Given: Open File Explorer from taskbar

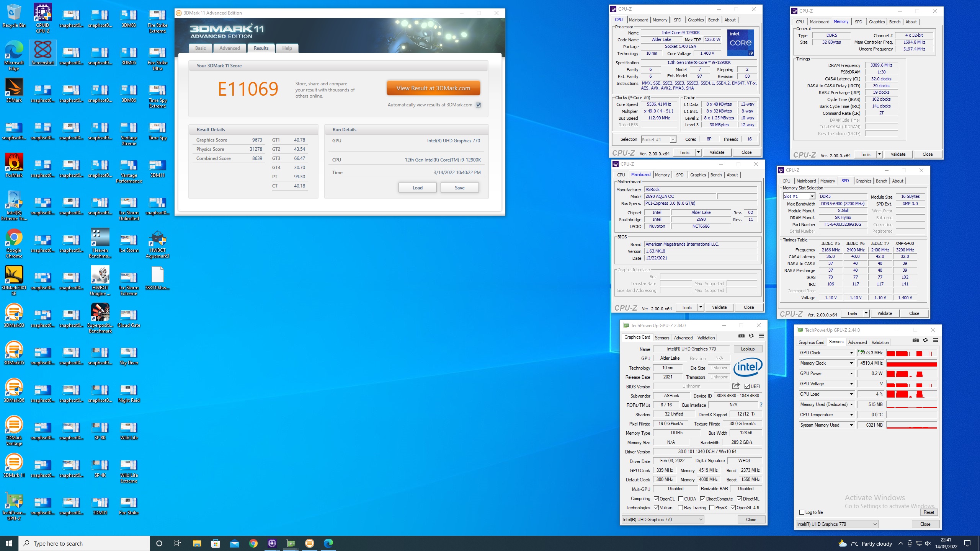Looking at the screenshot, I should [x=197, y=543].
